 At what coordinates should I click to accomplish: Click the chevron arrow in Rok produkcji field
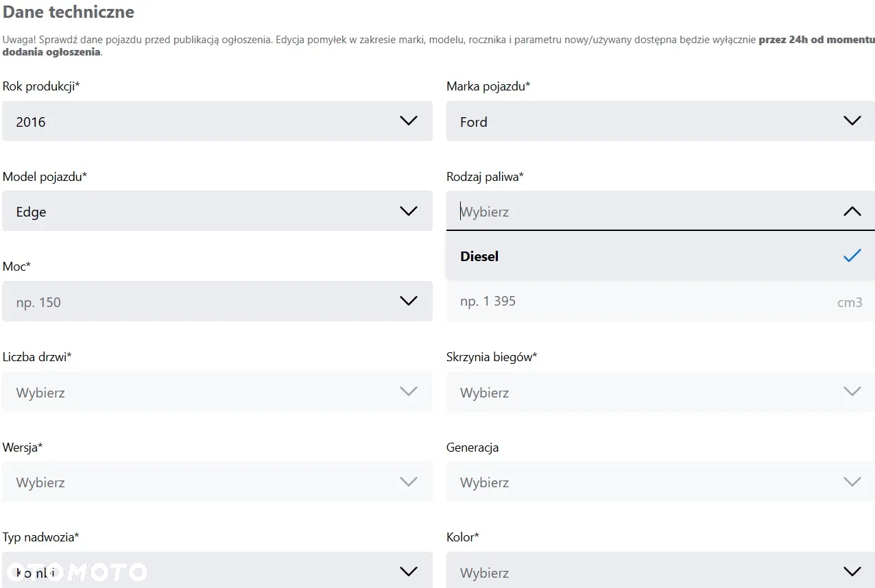point(408,121)
